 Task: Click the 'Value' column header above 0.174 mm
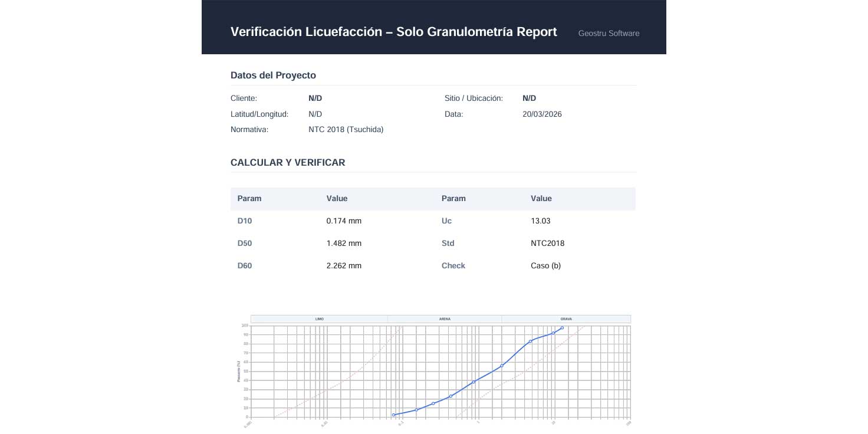337,199
